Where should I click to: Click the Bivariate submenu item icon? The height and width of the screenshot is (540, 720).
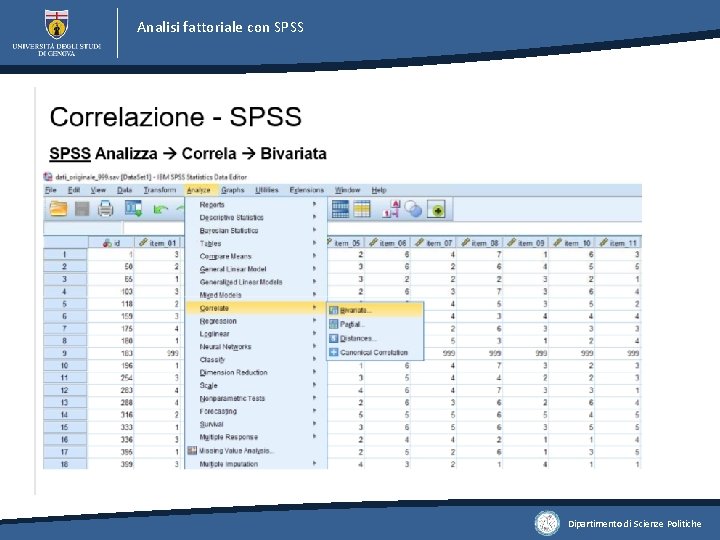click(x=334, y=310)
